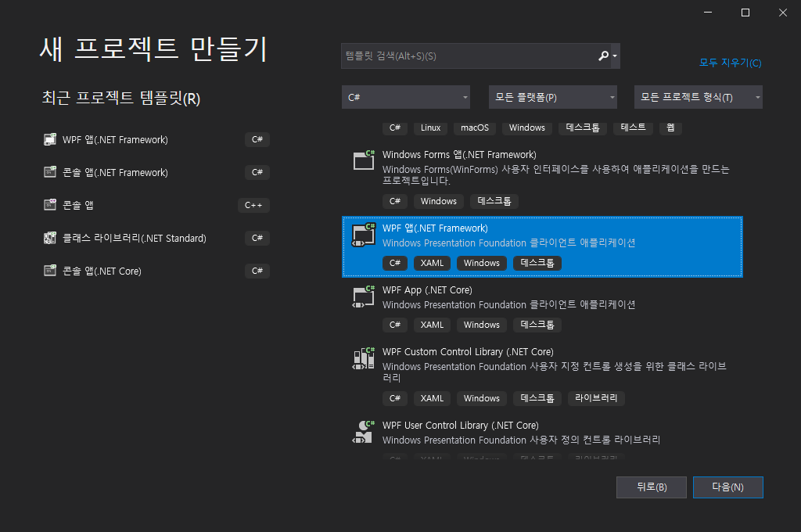
Task: Click the WPF Custom Control Library template icon
Action: [364, 358]
